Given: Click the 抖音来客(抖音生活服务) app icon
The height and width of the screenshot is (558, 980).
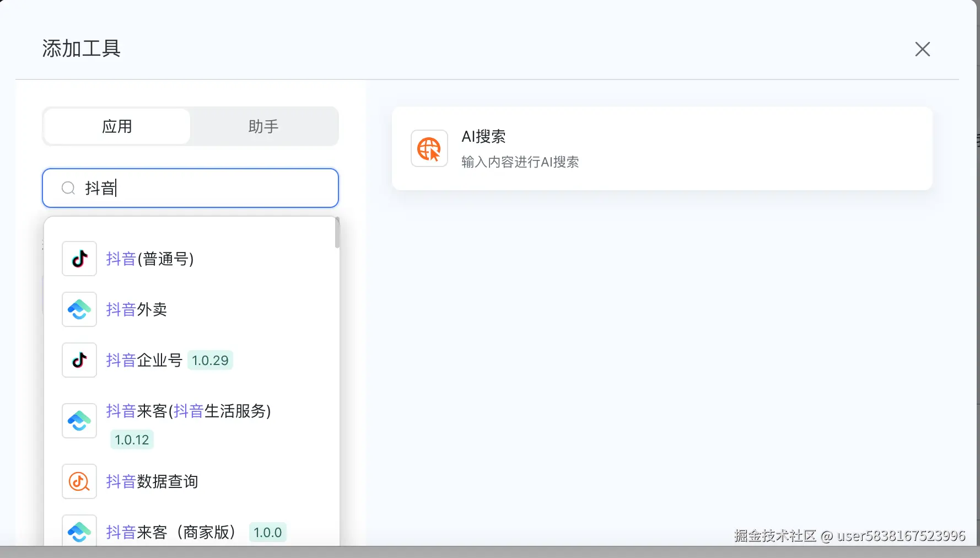Looking at the screenshot, I should coord(79,421).
